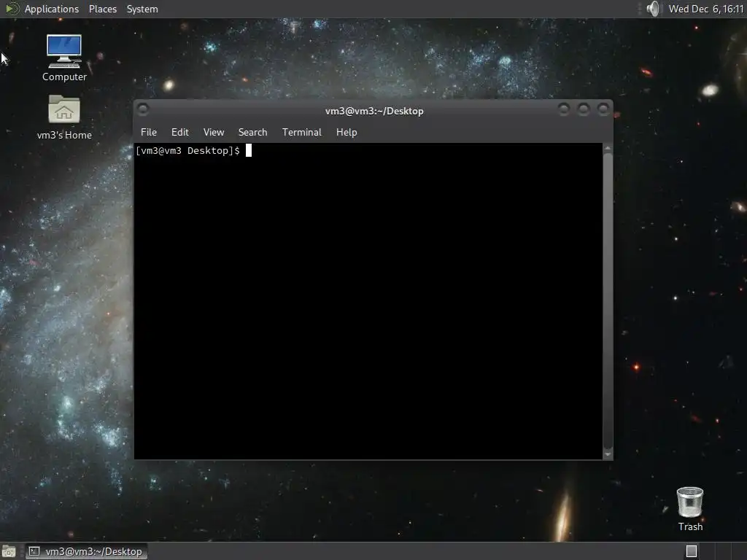The width and height of the screenshot is (747, 560).
Task: Open the vm3's Home folder icon
Action: pyautogui.click(x=64, y=117)
